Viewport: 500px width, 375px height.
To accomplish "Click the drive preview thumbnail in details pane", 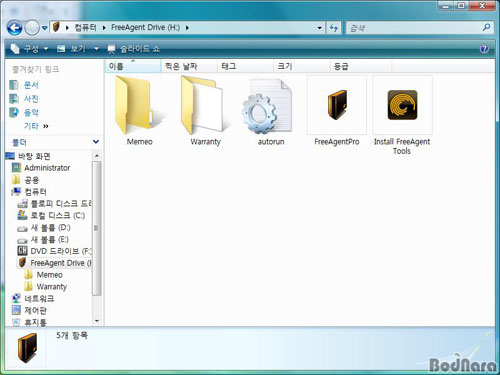I will (27, 348).
